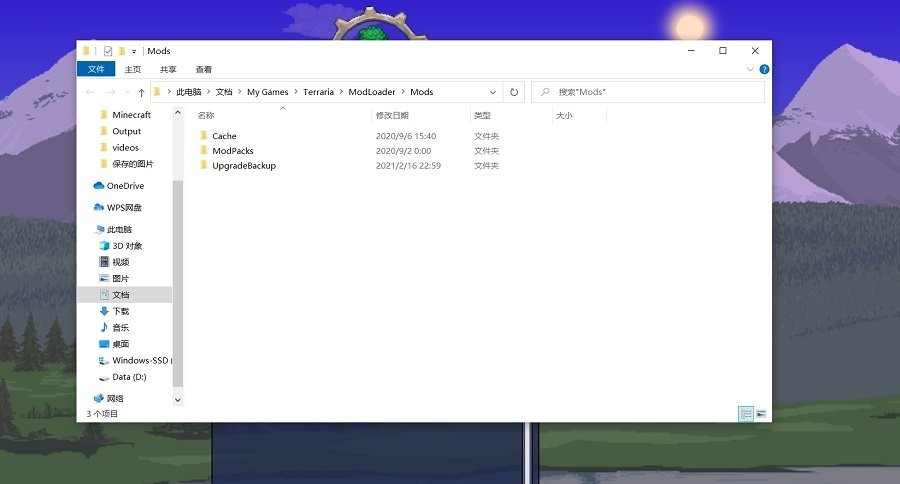Click the properties checkmark in quick access toolbar
Viewport: 900px width, 484px height.
click(x=108, y=51)
